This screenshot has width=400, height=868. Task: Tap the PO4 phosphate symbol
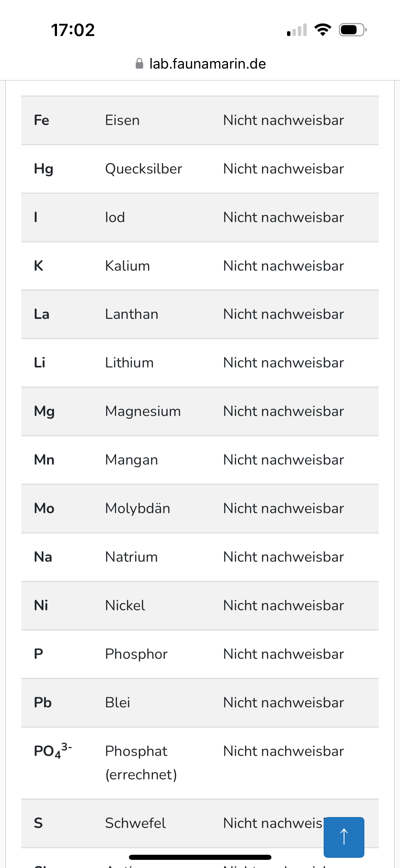[53, 751]
